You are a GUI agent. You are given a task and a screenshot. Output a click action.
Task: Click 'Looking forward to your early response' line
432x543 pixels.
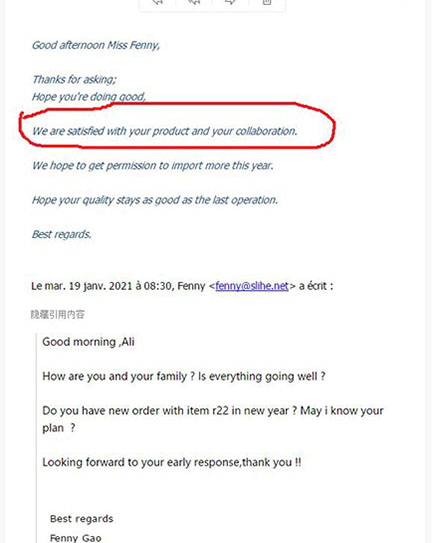171,462
